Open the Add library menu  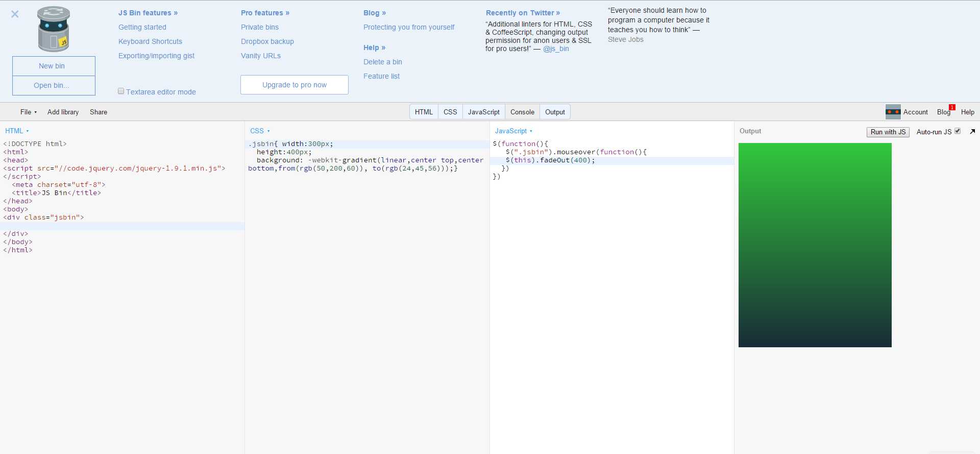click(x=63, y=112)
